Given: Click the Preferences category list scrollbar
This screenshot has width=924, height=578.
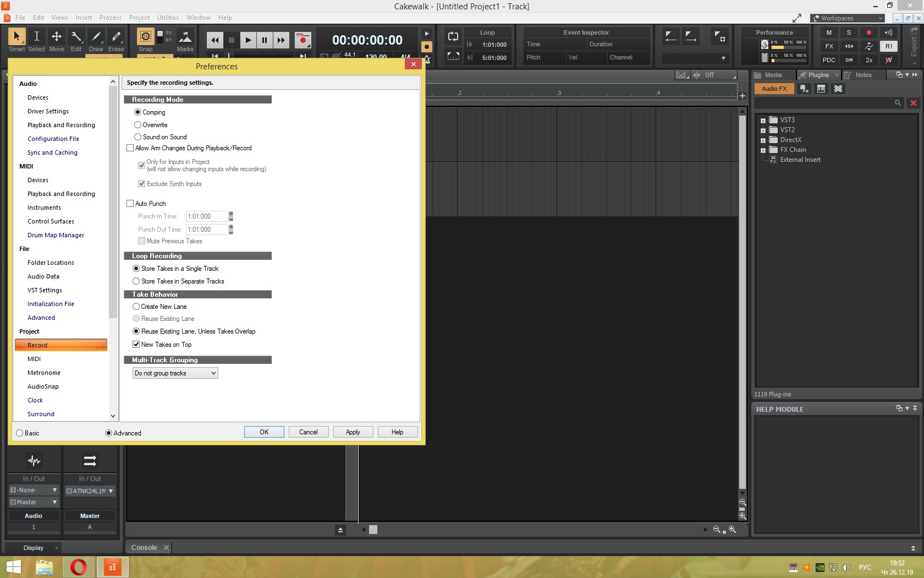Looking at the screenshot, I should point(113,201).
